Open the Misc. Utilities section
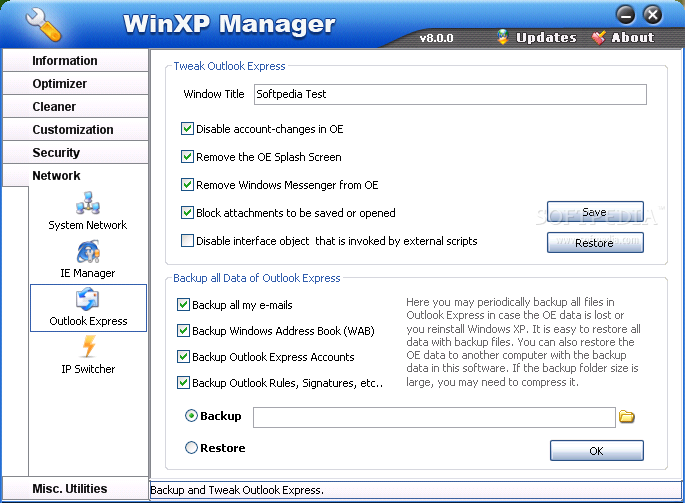The width and height of the screenshot is (685, 503). (x=76, y=488)
